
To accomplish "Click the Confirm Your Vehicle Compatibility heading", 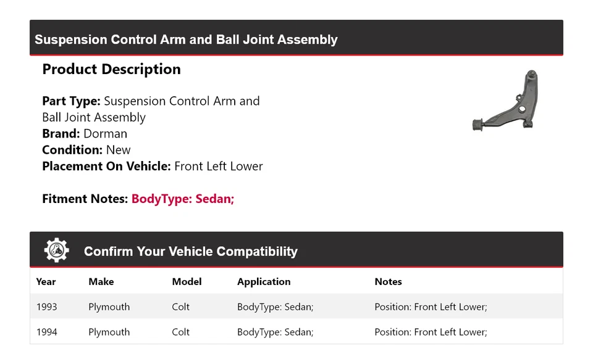I will [x=190, y=252].
